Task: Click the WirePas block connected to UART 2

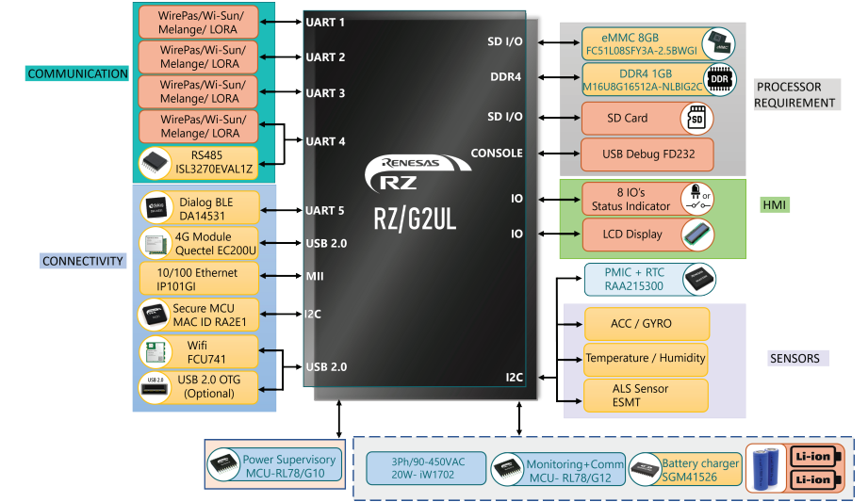Action: coord(198,57)
